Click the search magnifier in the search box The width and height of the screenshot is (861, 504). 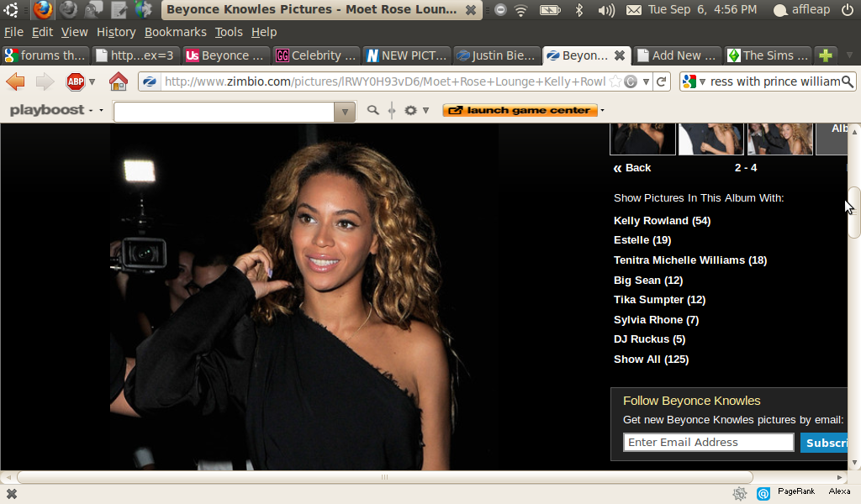[848, 81]
